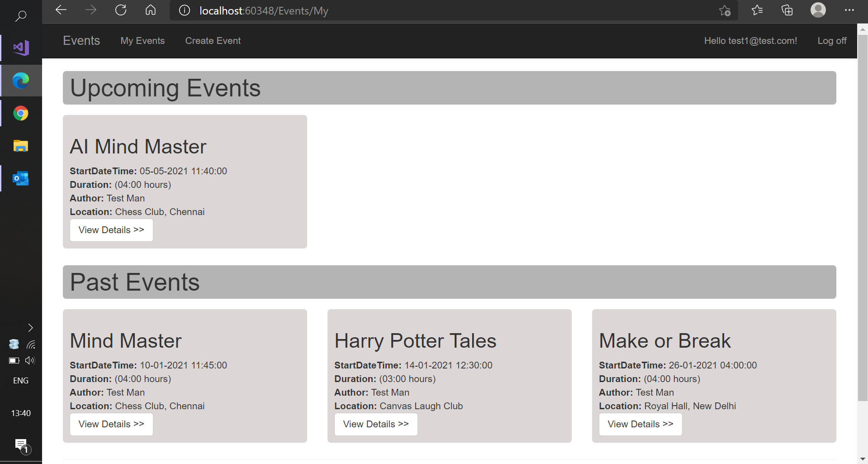View details of AI Mind Master event

click(x=111, y=230)
